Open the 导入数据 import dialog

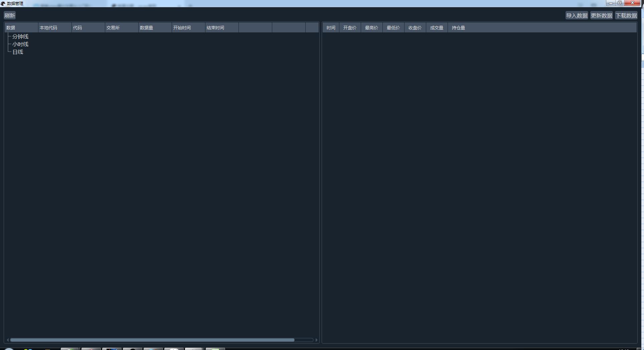click(x=577, y=16)
